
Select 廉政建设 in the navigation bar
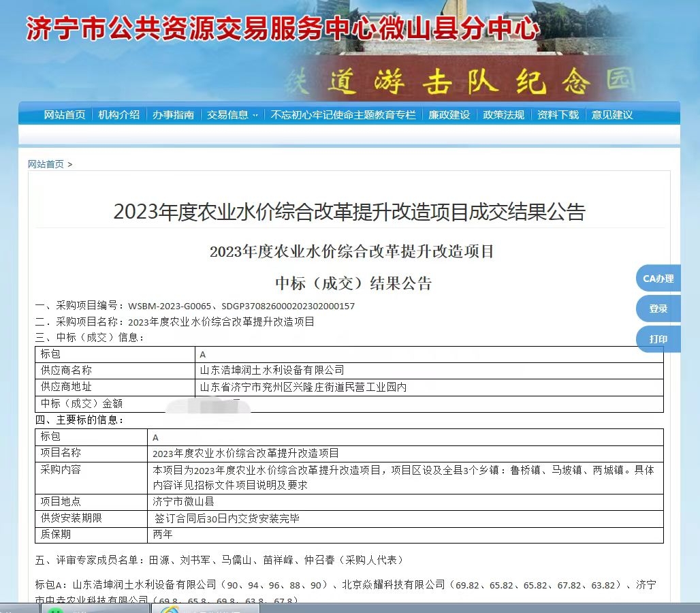(x=447, y=114)
